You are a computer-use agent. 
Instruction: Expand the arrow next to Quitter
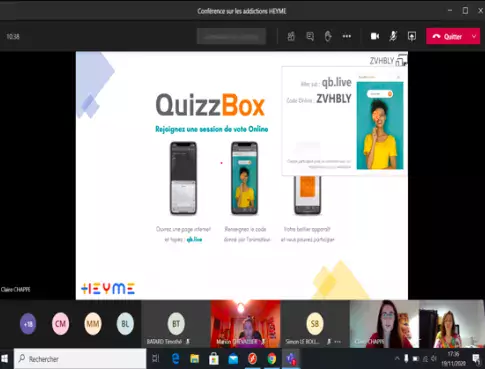click(474, 36)
